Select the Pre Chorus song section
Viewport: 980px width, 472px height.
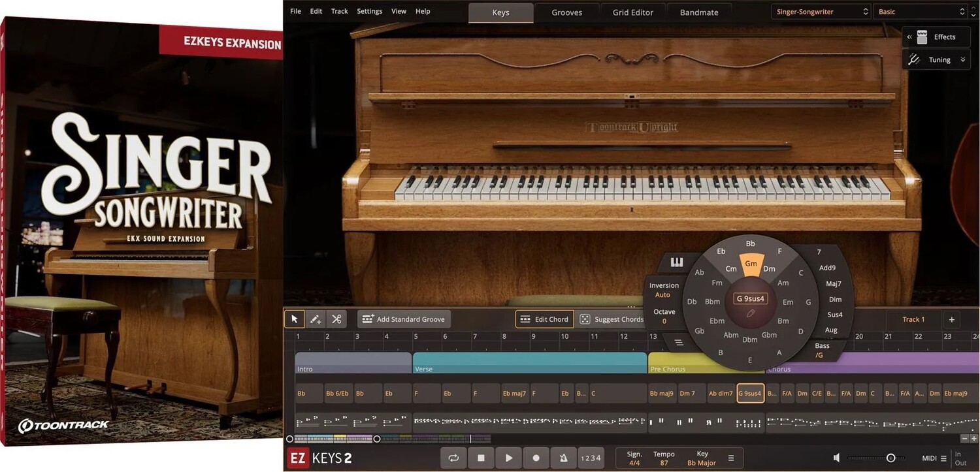coord(673,363)
